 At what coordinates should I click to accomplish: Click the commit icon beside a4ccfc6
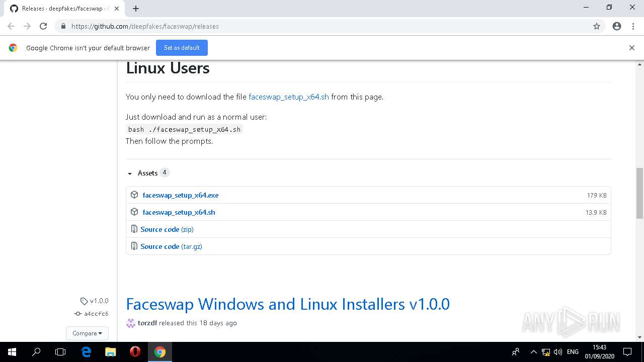point(77,314)
